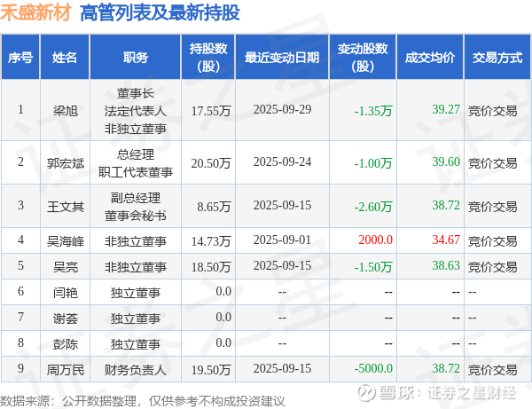Click the 持股数(股) column header
The image size is (532, 409).
coord(208,57)
